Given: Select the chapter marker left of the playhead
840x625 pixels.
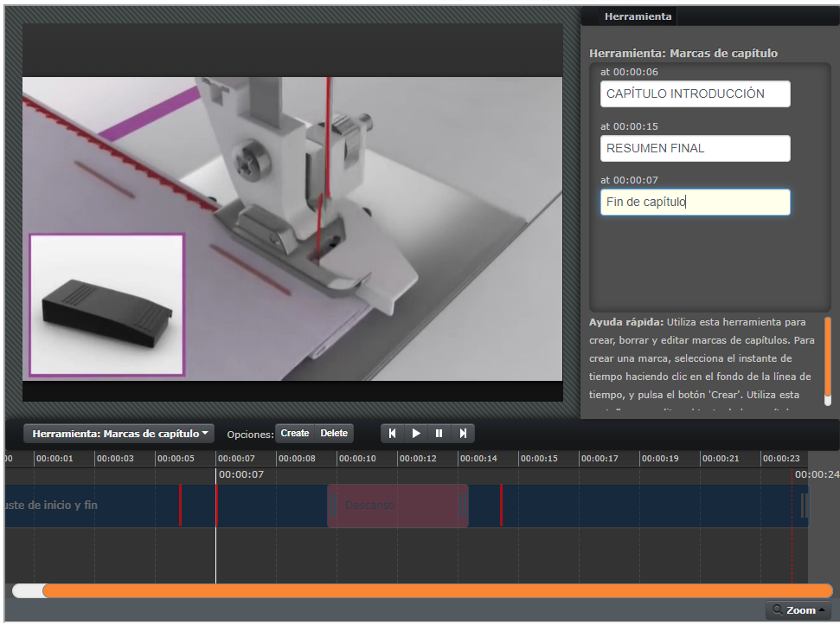Looking at the screenshot, I should (181, 506).
